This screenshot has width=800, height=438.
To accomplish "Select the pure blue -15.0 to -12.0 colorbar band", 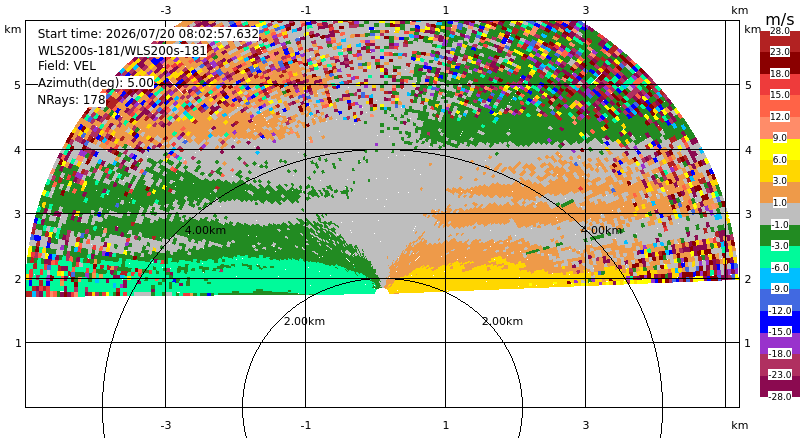I will (780, 322).
